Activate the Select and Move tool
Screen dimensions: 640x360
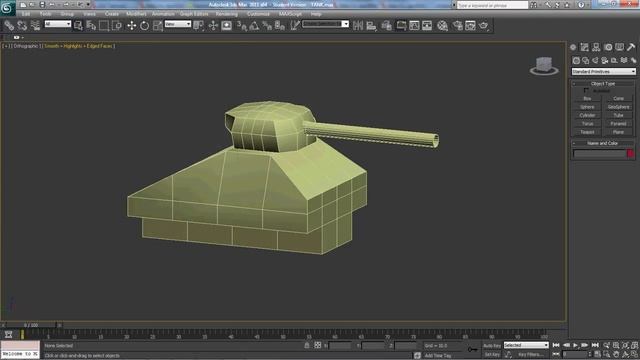point(131,26)
